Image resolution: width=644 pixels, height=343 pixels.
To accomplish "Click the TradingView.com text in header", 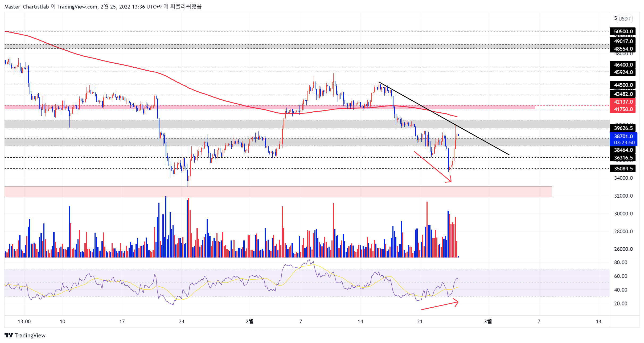I will [77, 7].
